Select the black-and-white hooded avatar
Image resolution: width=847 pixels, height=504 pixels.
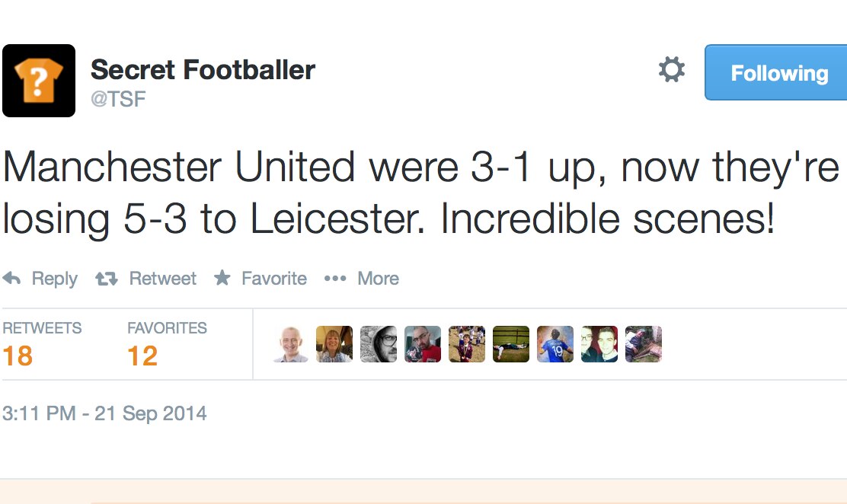[x=379, y=344]
